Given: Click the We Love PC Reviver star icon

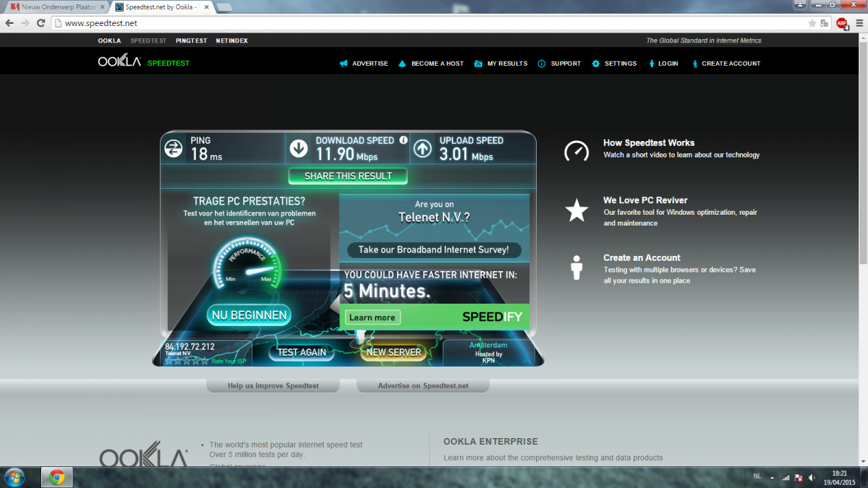Looking at the screenshot, I should click(x=576, y=210).
